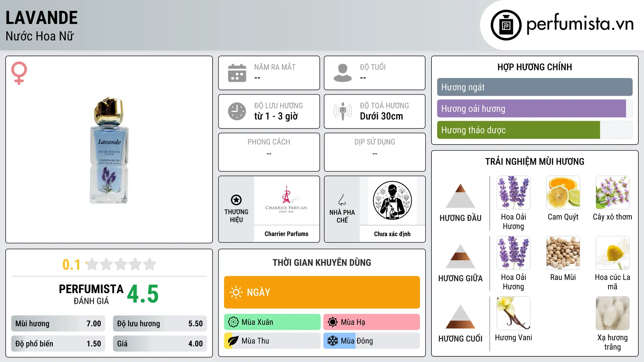The height and width of the screenshot is (362, 644).
Task: Click the Hương oải hương accord bar
Action: (x=535, y=108)
